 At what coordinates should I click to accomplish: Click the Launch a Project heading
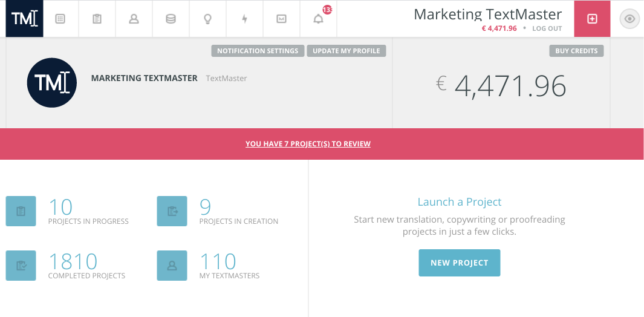pos(460,202)
